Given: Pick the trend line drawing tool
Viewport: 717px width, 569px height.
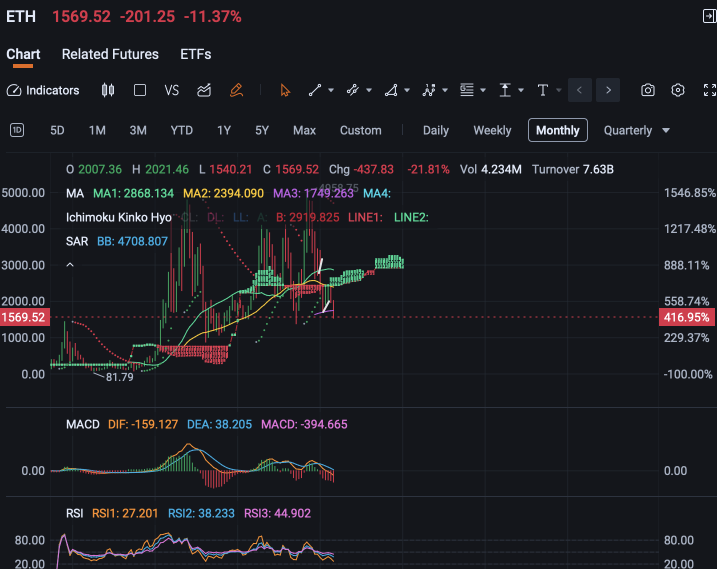Looking at the screenshot, I should pos(315,90).
